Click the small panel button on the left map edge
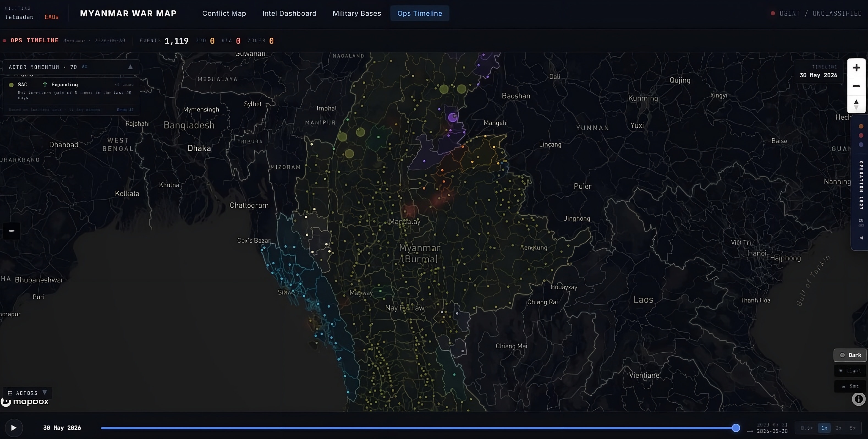 (12, 231)
